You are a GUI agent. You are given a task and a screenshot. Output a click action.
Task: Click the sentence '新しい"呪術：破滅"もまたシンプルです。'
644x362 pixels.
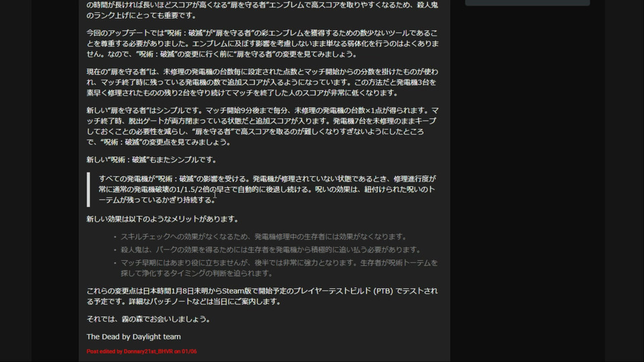click(152, 160)
